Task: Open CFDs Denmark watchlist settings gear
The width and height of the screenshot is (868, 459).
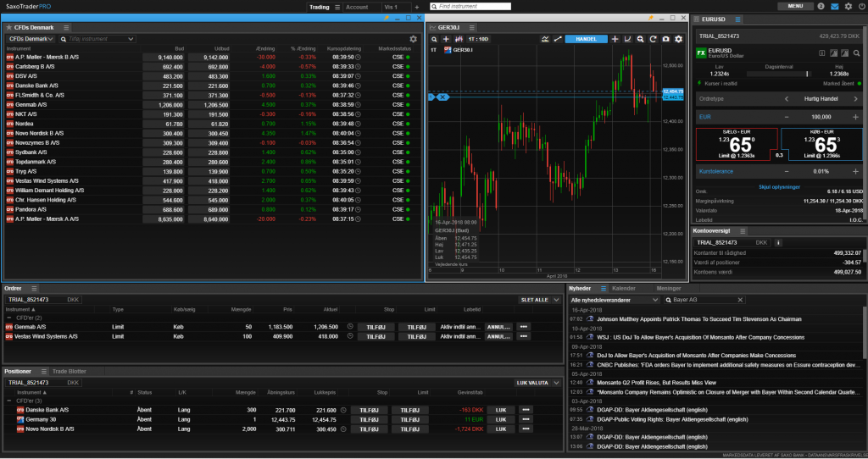Action: coord(413,39)
